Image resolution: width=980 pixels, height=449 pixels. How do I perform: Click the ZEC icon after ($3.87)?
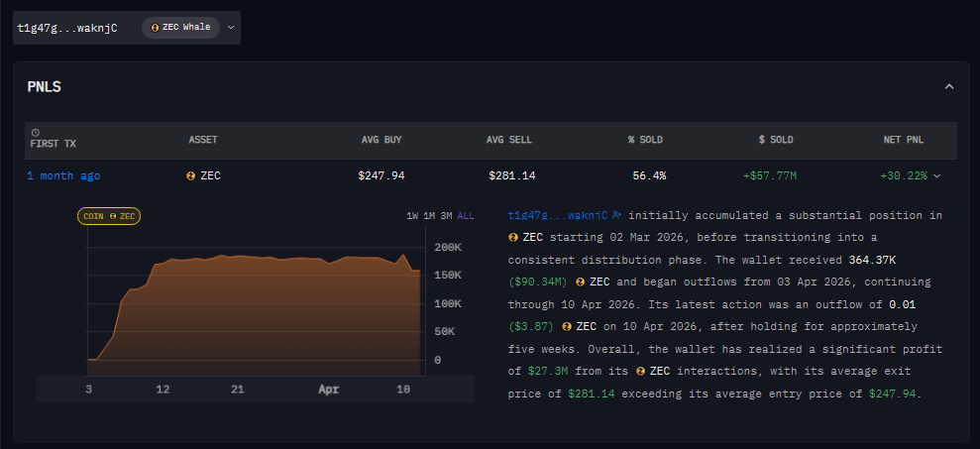click(567, 327)
